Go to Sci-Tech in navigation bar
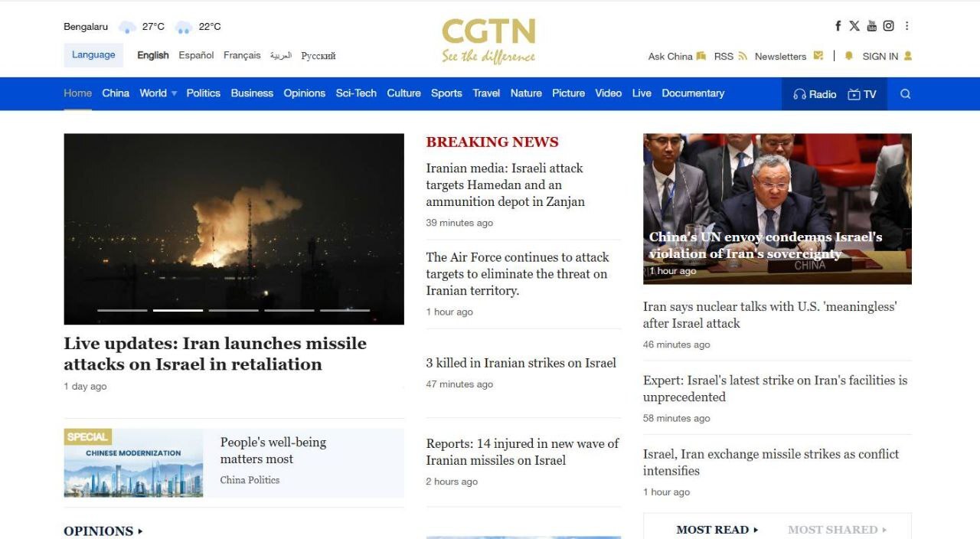This screenshot has height=539, width=980. 356,93
